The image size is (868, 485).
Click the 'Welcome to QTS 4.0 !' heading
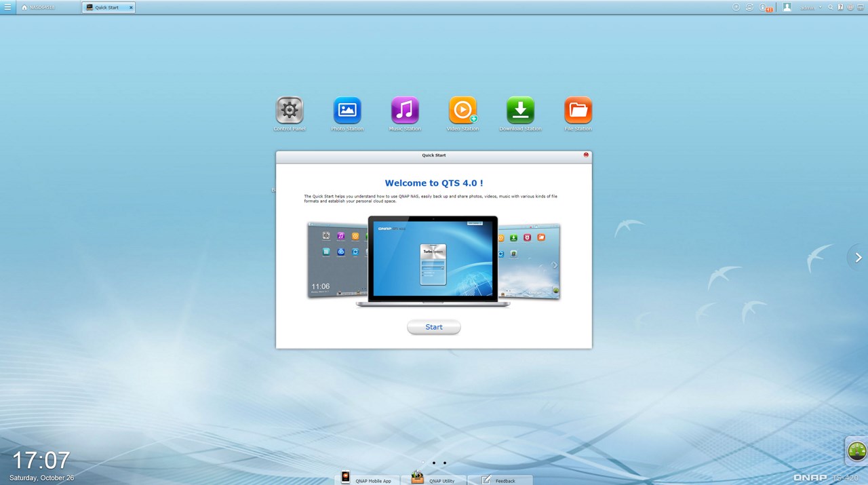[x=434, y=183]
